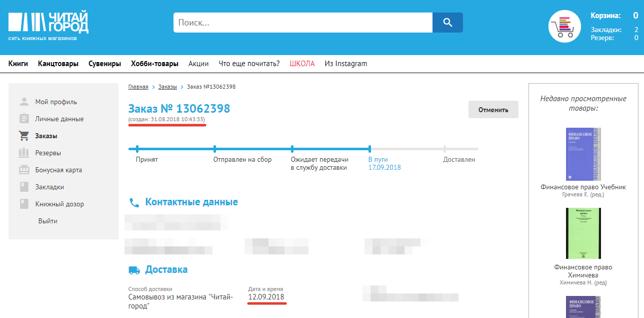Open the shopping cart icon

click(x=564, y=27)
